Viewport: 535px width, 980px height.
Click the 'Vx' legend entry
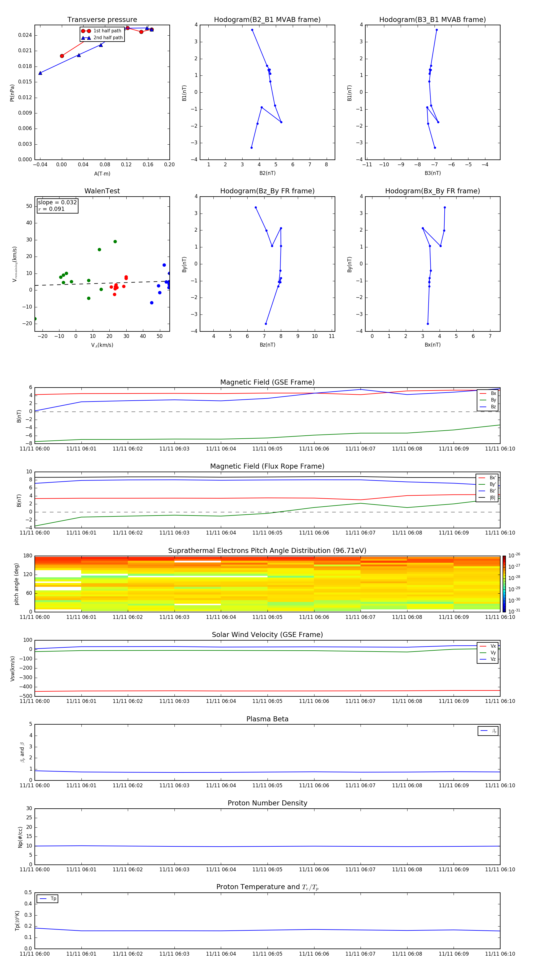[488, 646]
